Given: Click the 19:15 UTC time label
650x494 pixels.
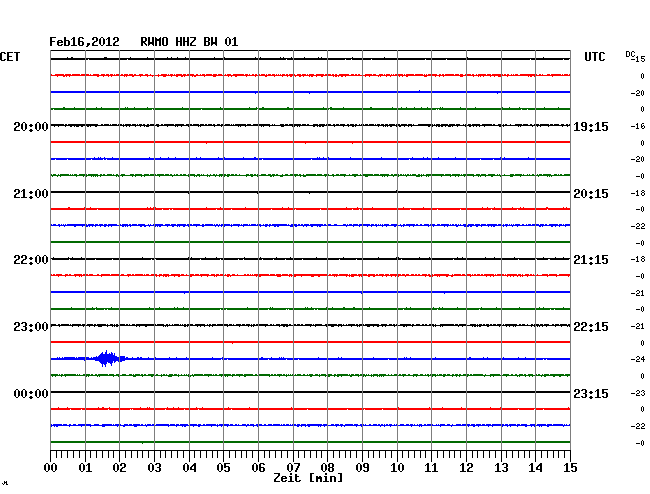Looking at the screenshot, I should click(591, 127).
